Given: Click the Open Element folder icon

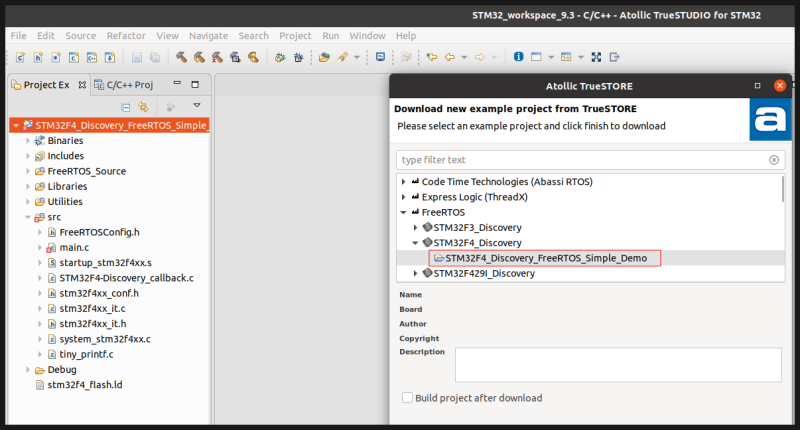Looking at the screenshot, I should pyautogui.click(x=324, y=57).
